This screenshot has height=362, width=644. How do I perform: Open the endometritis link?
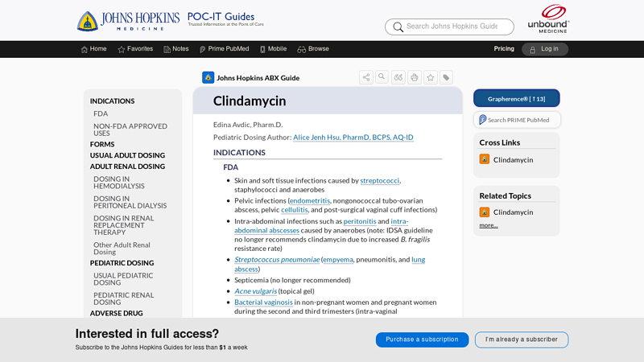coord(310,200)
